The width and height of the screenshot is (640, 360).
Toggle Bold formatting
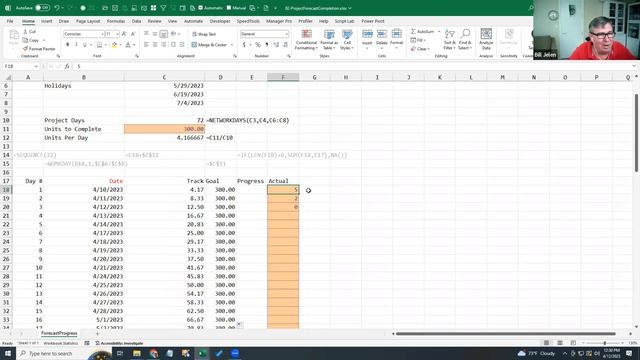pos(67,44)
